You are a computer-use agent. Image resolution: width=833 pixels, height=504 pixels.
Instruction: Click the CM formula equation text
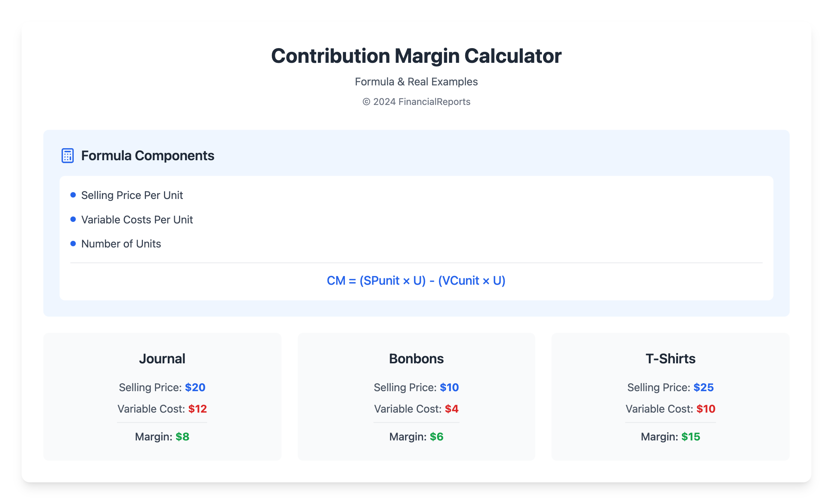pyautogui.click(x=416, y=281)
